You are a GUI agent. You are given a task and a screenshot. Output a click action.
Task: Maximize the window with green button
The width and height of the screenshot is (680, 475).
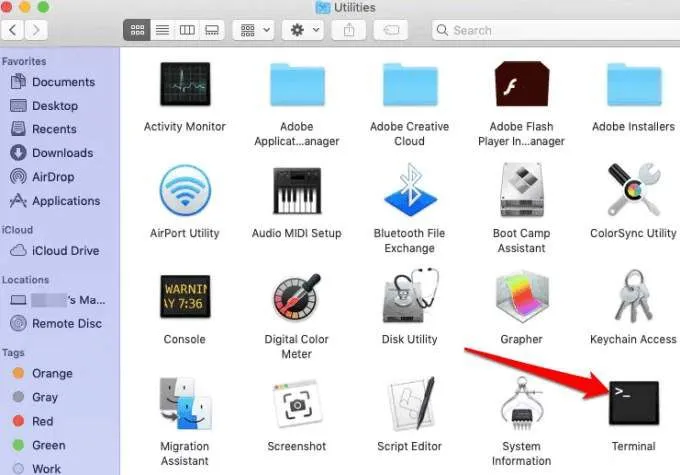tap(43, 6)
